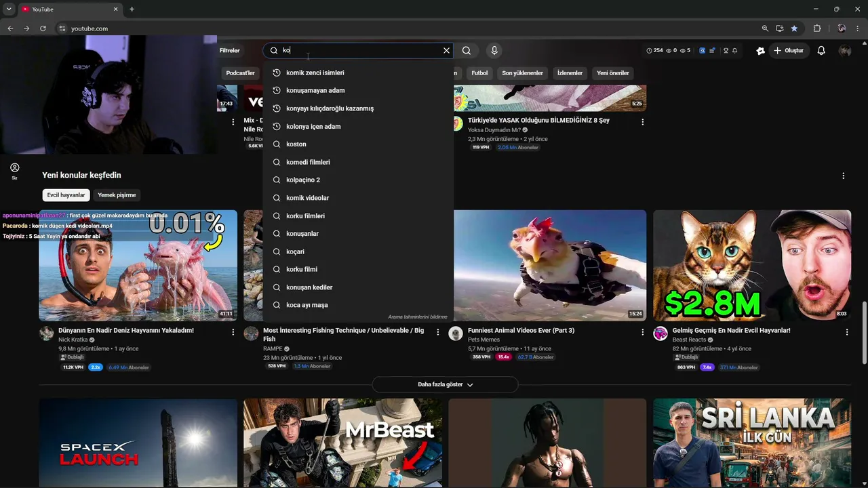Screen dimensions: 868x488
Task: Select the Podcast'ler filter chip
Action: (240, 73)
